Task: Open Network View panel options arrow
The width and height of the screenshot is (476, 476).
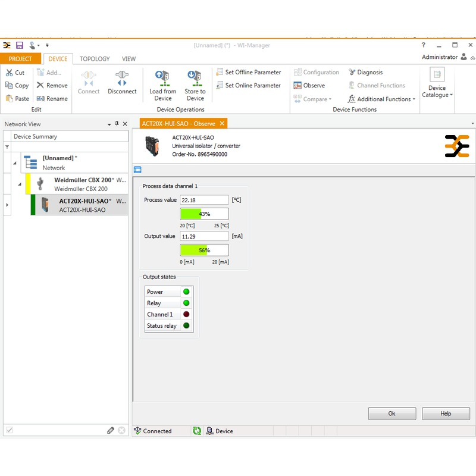Action: click(109, 124)
